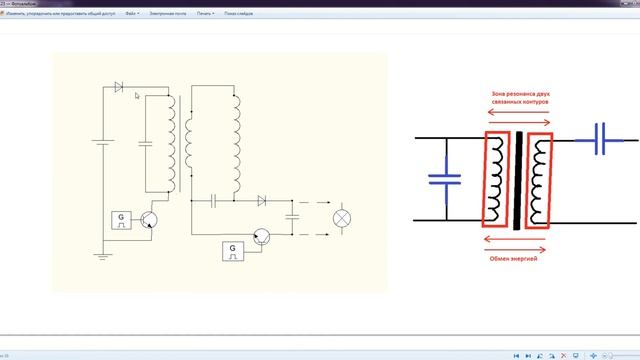
Task: Click Изменить, упорядочить или предоставить общий доступ
Action: (61, 13)
